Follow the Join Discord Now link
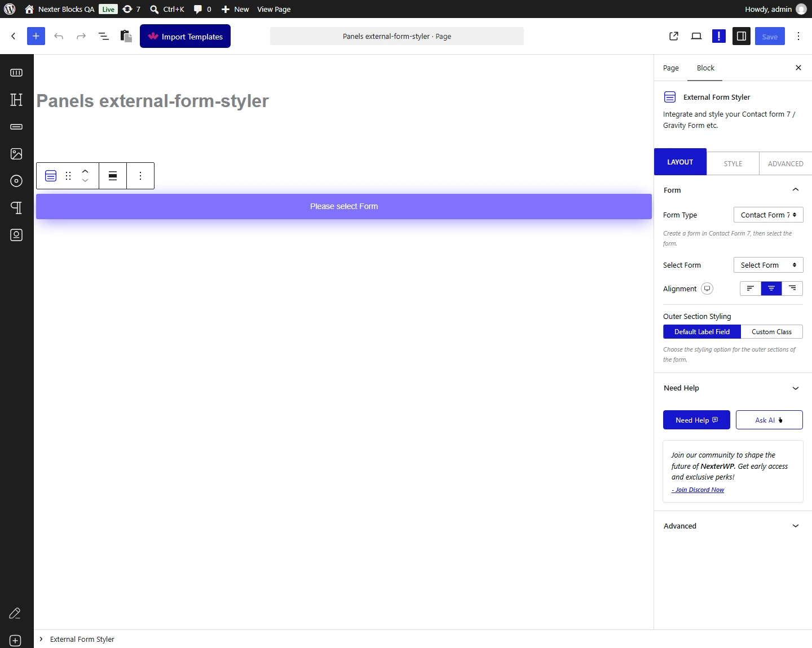 coord(698,490)
